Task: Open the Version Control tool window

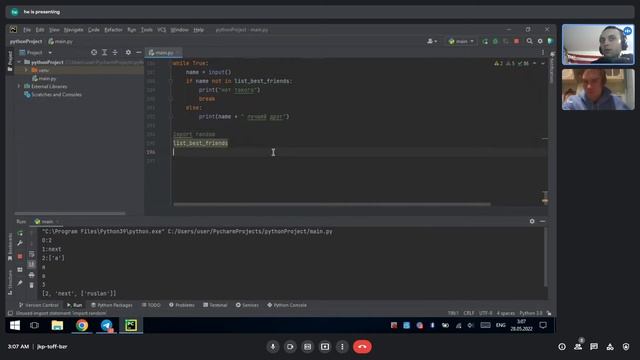Action: (39, 305)
